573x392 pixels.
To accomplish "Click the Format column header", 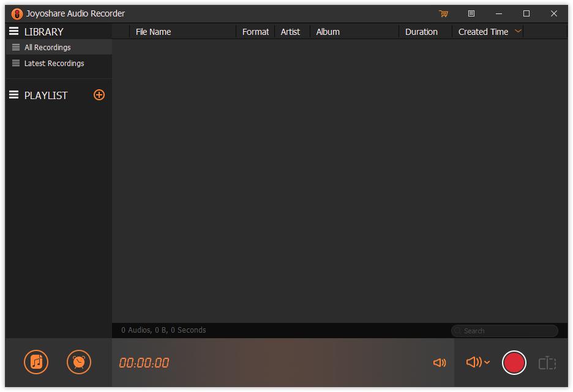I will point(255,31).
